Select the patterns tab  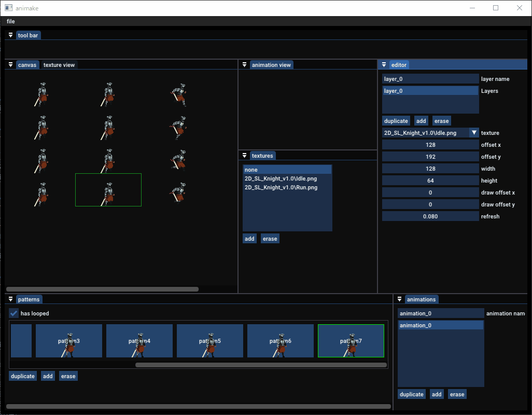click(x=29, y=299)
